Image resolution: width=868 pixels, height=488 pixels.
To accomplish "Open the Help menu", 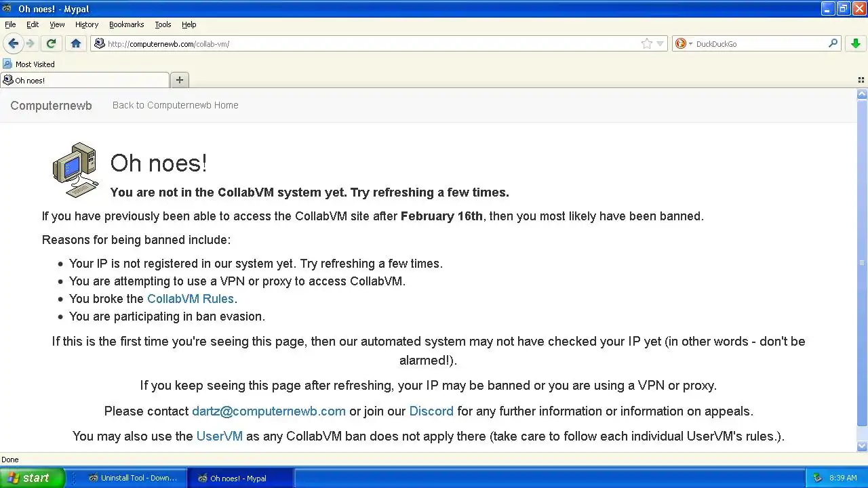I will tap(189, 24).
